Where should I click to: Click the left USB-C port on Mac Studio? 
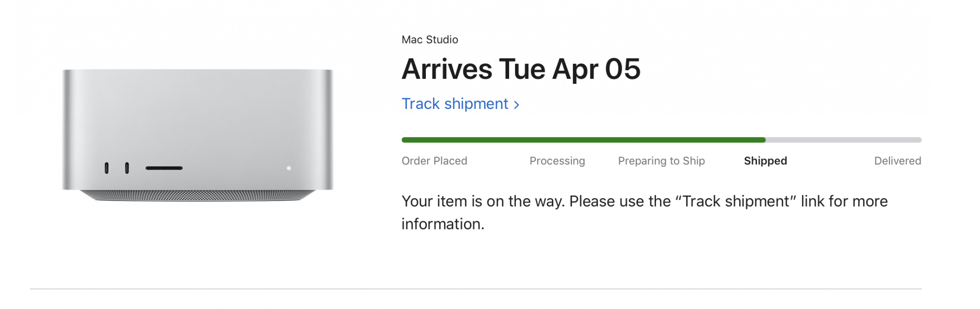coord(106,168)
